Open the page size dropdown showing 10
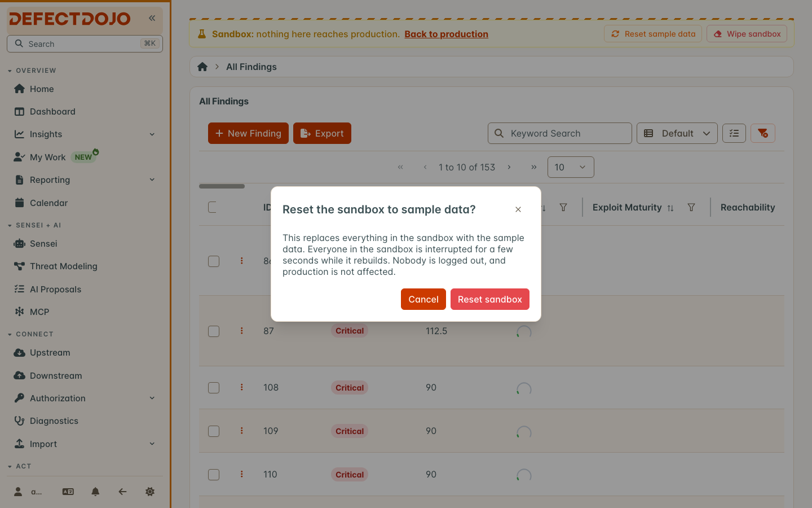This screenshot has height=508, width=812. point(571,167)
